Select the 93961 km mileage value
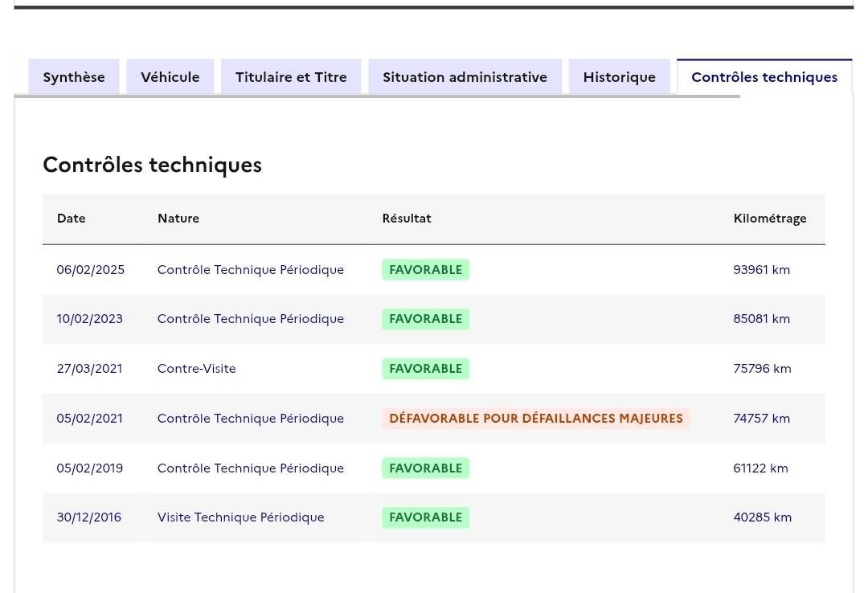 click(x=761, y=270)
